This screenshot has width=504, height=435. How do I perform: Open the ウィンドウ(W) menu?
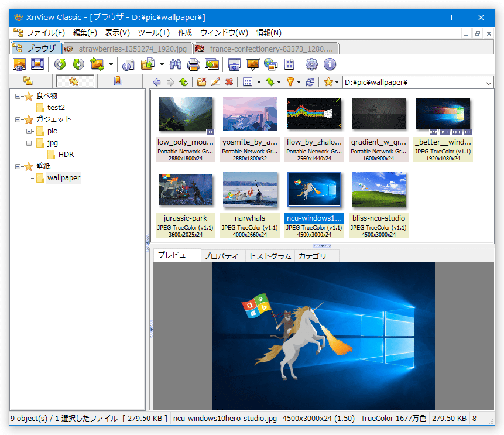[x=224, y=33]
